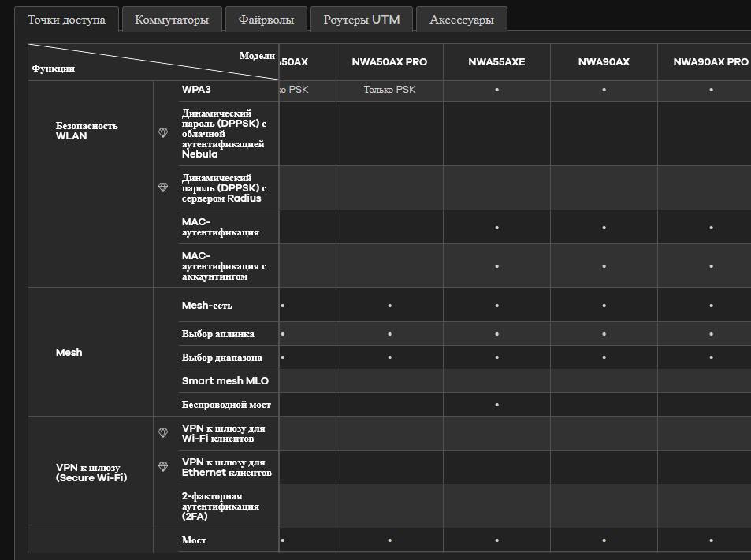
Task: Click the Функции header label
Action: coord(53,69)
